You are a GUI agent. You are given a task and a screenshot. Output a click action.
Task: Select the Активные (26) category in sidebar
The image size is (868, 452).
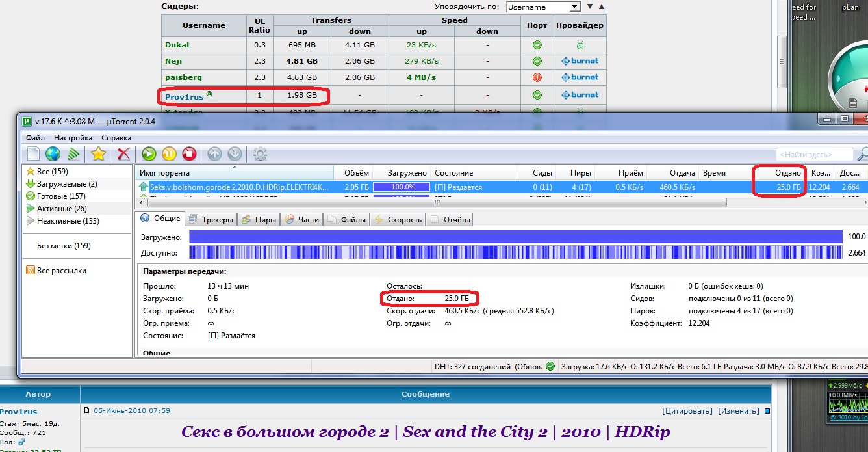pyautogui.click(x=62, y=209)
